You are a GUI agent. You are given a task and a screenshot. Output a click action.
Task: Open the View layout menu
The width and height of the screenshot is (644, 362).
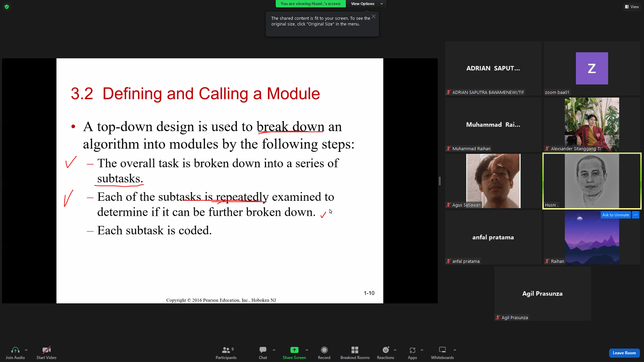[x=632, y=7]
